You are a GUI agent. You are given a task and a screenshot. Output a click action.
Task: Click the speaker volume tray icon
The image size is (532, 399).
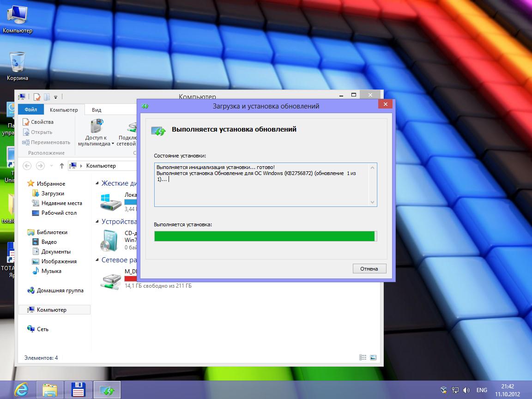click(466, 390)
